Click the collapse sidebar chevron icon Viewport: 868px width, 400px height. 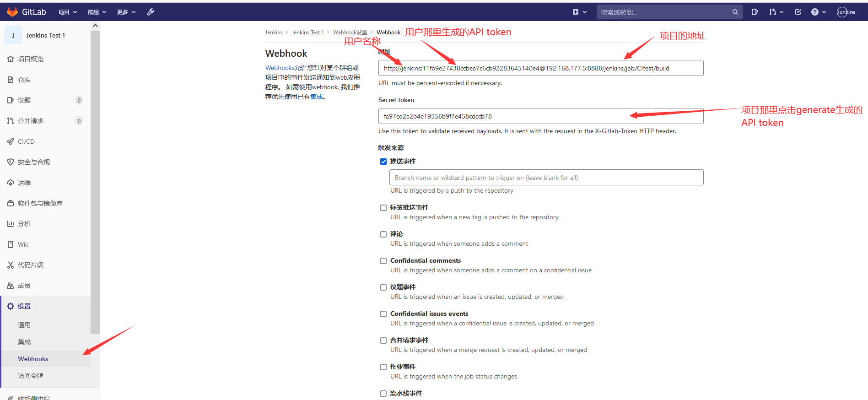coord(11,398)
